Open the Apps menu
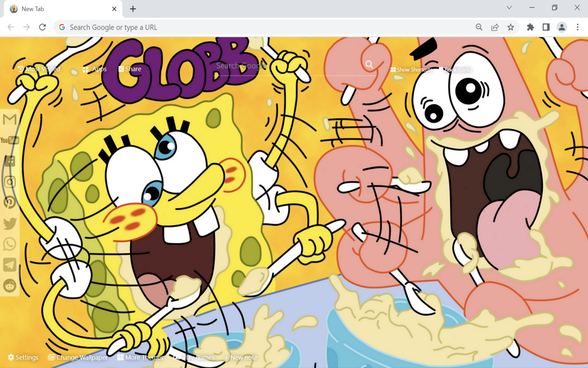 95,69
